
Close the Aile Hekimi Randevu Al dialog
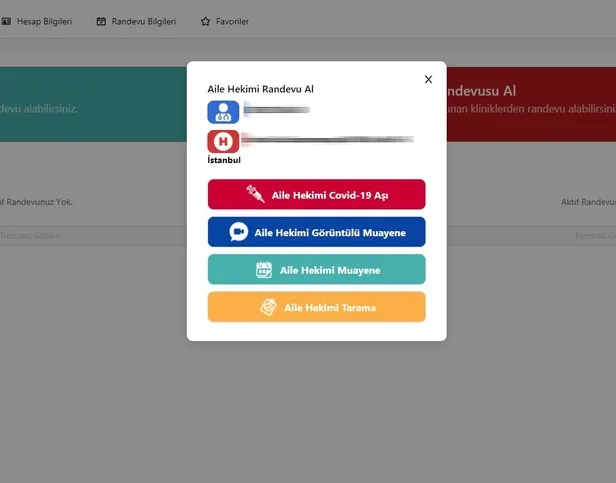click(x=428, y=79)
